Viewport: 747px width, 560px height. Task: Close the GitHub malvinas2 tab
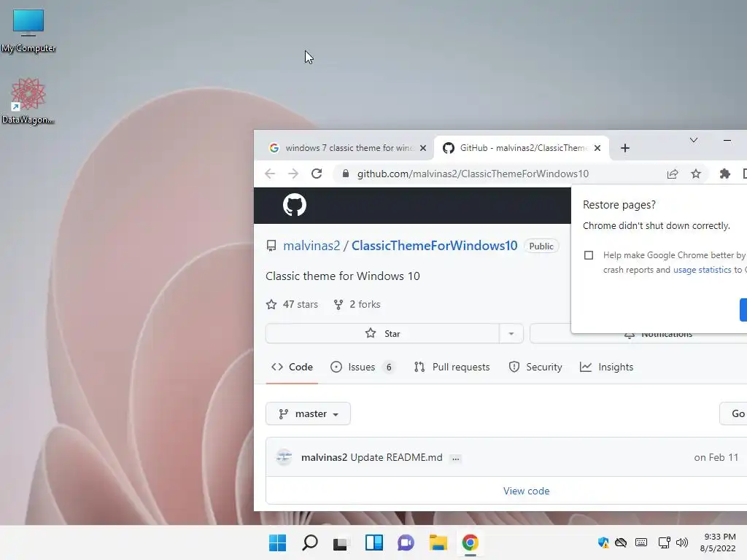coord(597,148)
